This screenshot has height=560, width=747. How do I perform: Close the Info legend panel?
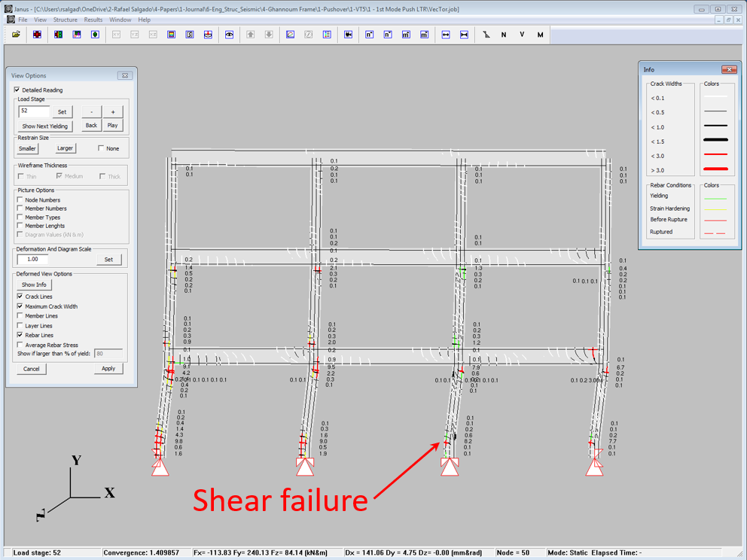coord(729,69)
